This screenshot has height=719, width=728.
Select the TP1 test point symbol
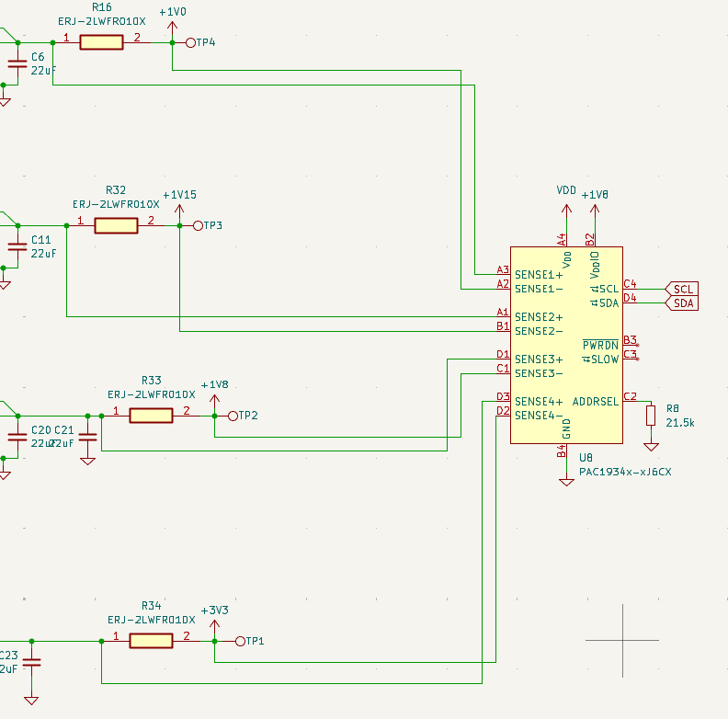tap(240, 642)
